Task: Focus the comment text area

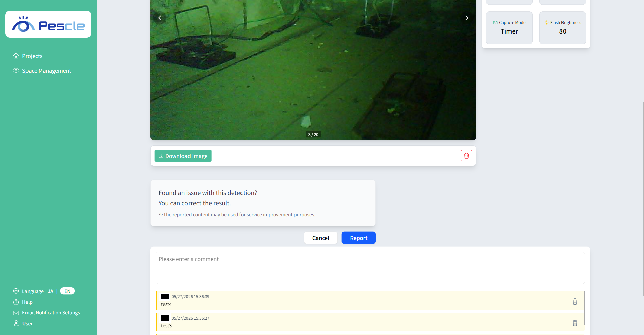Action: click(x=370, y=268)
